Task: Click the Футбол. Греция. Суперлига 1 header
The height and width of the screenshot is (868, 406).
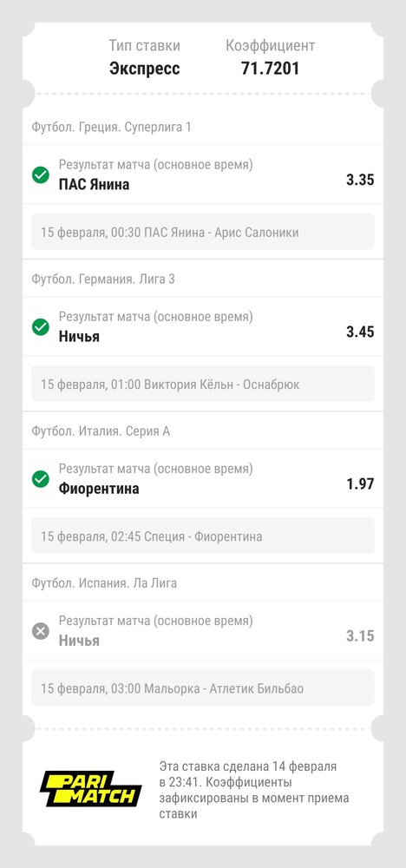Action: pos(111,128)
